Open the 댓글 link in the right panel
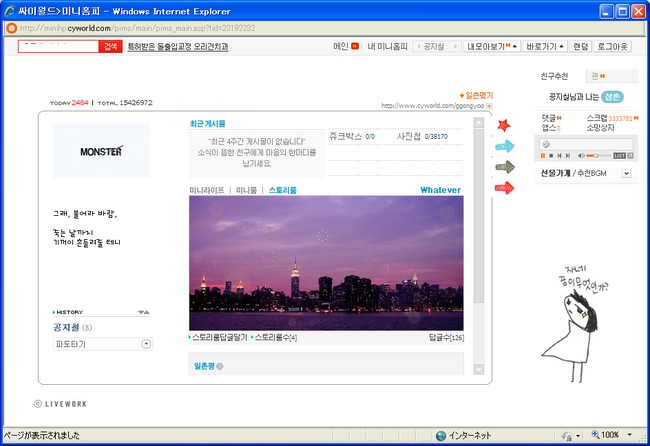The image size is (650, 446). (551, 118)
